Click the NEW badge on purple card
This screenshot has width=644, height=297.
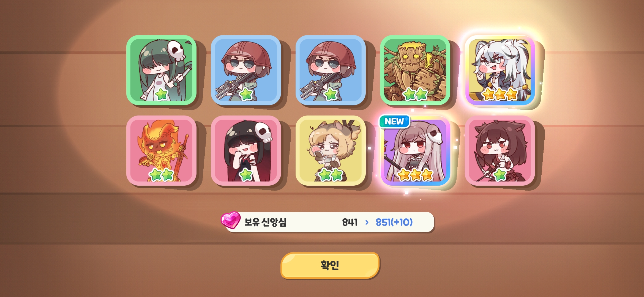pyautogui.click(x=394, y=121)
